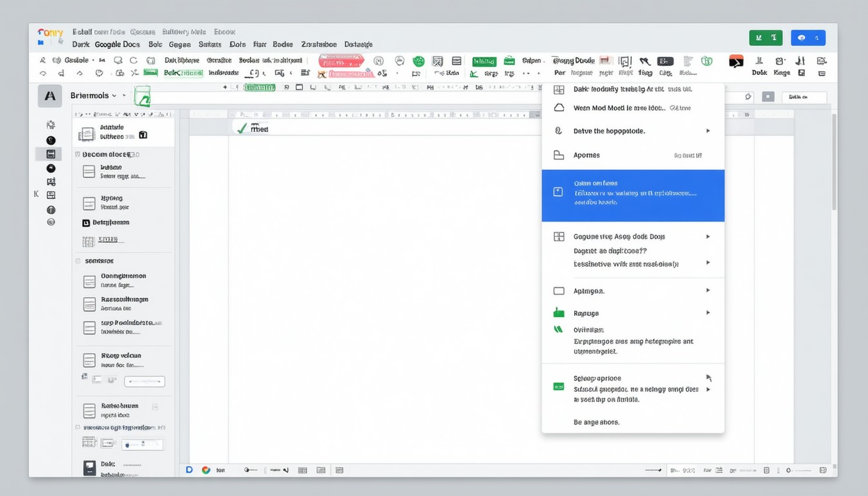Click the green checkmark on the document tab
The image size is (868, 496).
click(242, 129)
